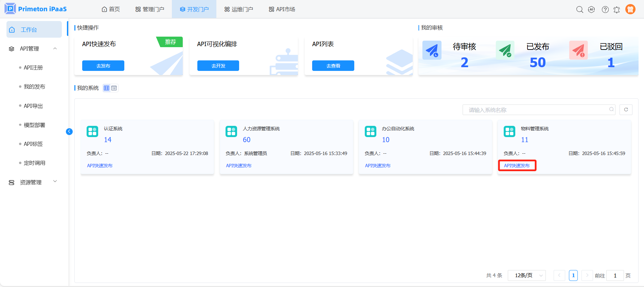
Task: Switch to the 运维门户 tab
Action: pos(238,9)
